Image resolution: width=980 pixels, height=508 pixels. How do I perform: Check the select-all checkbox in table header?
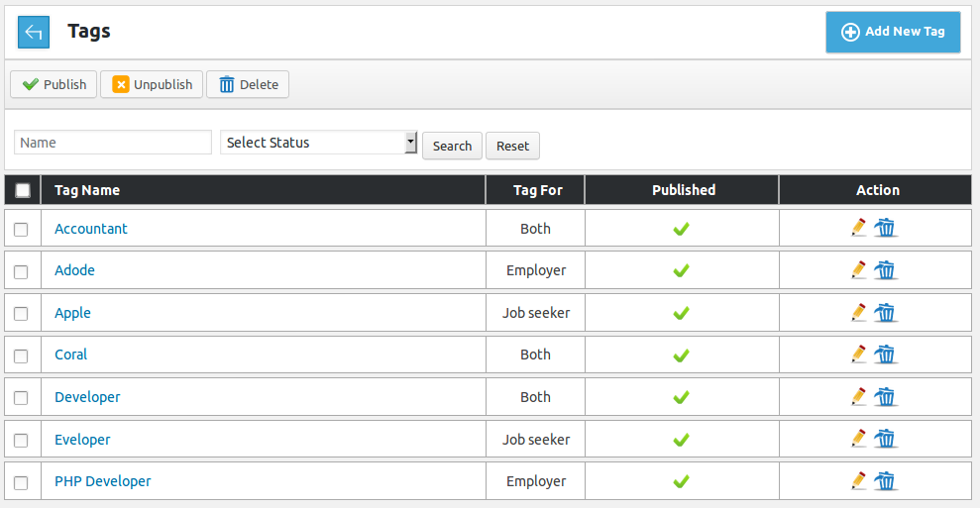[x=23, y=190]
